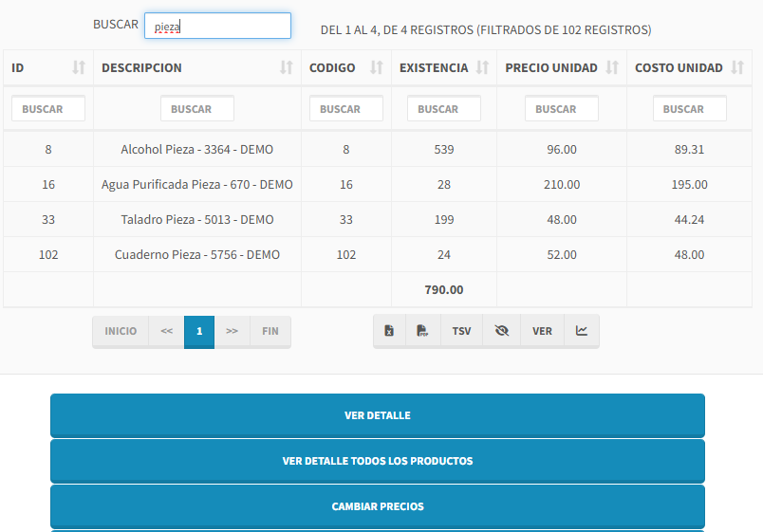Open VER DETALLE button

[x=378, y=415]
